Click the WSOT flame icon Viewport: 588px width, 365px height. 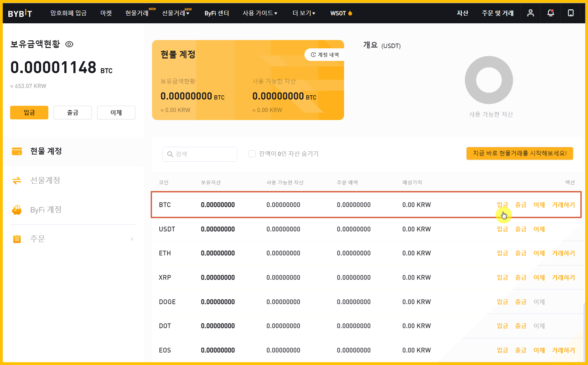coord(350,13)
